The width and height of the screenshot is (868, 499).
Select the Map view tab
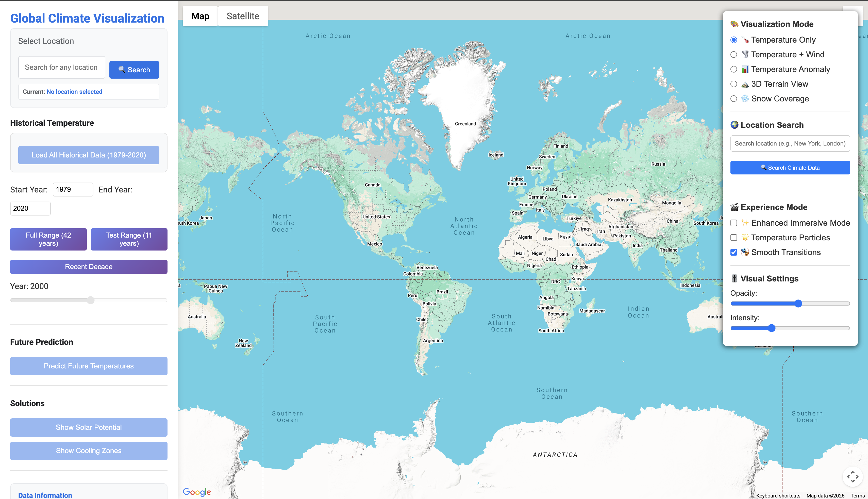[200, 16]
